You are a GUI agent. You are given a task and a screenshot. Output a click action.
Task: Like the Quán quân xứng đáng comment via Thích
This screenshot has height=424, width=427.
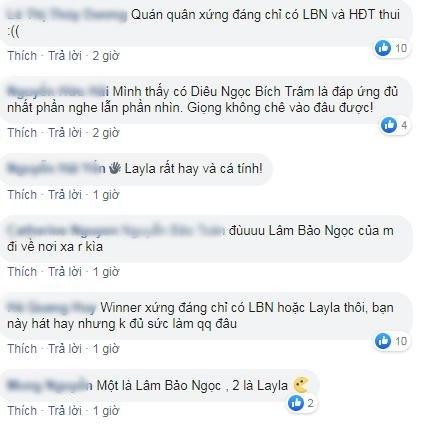22,56
